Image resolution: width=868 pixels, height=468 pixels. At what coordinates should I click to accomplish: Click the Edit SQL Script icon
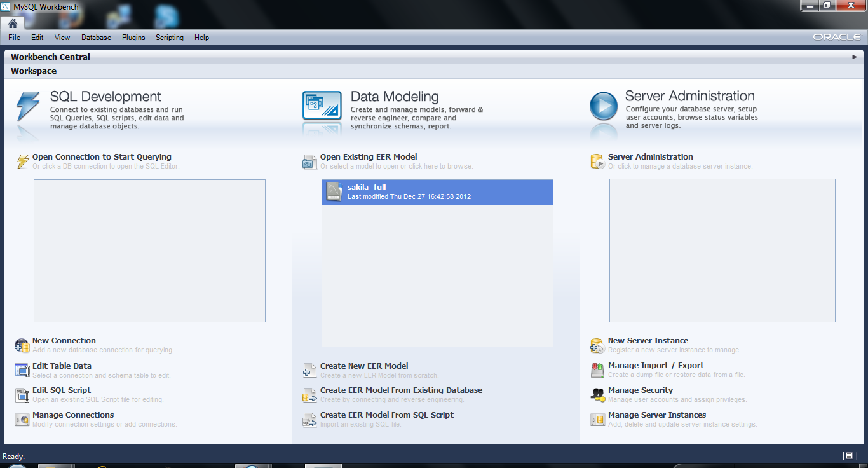click(x=22, y=395)
